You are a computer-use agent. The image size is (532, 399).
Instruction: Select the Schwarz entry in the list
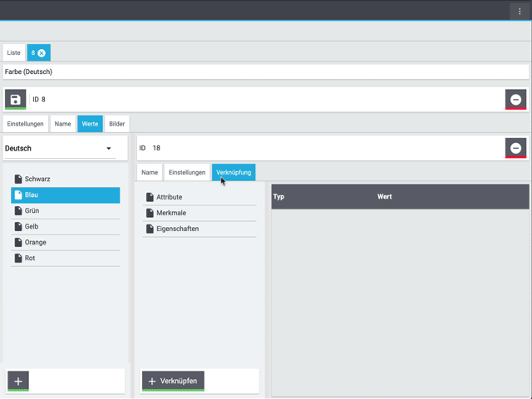click(37, 179)
